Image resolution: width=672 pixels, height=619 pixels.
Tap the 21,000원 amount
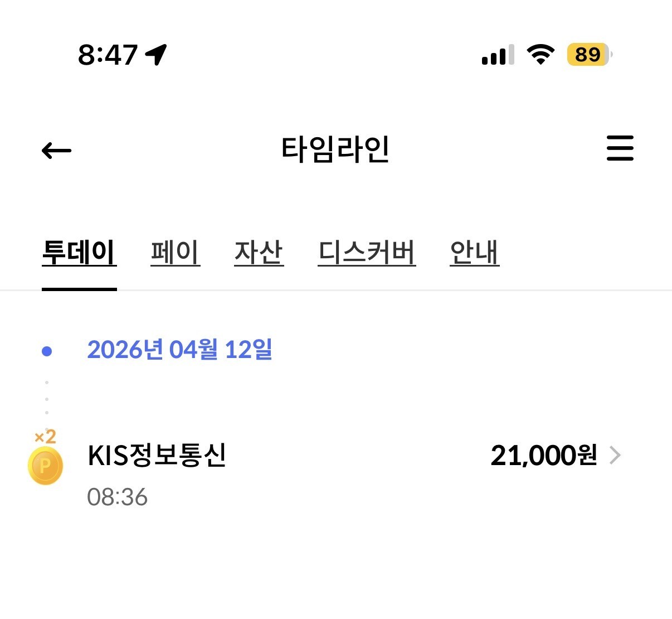pos(544,455)
